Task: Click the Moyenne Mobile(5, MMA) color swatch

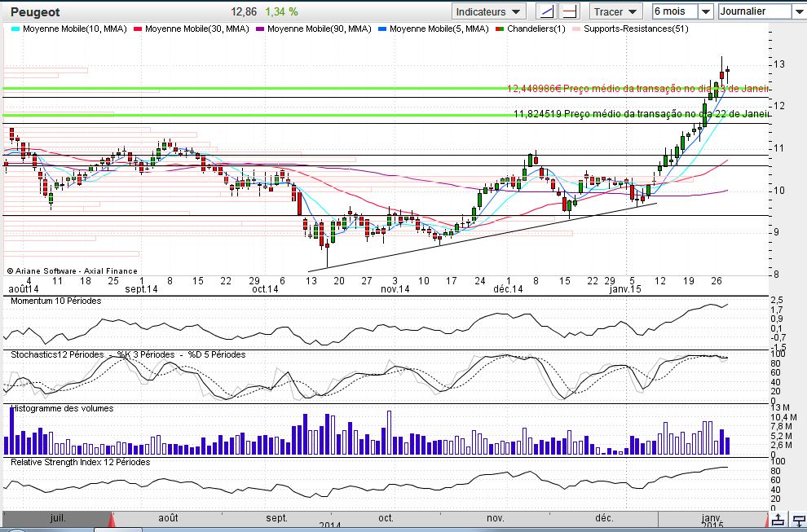Action: coord(383,29)
